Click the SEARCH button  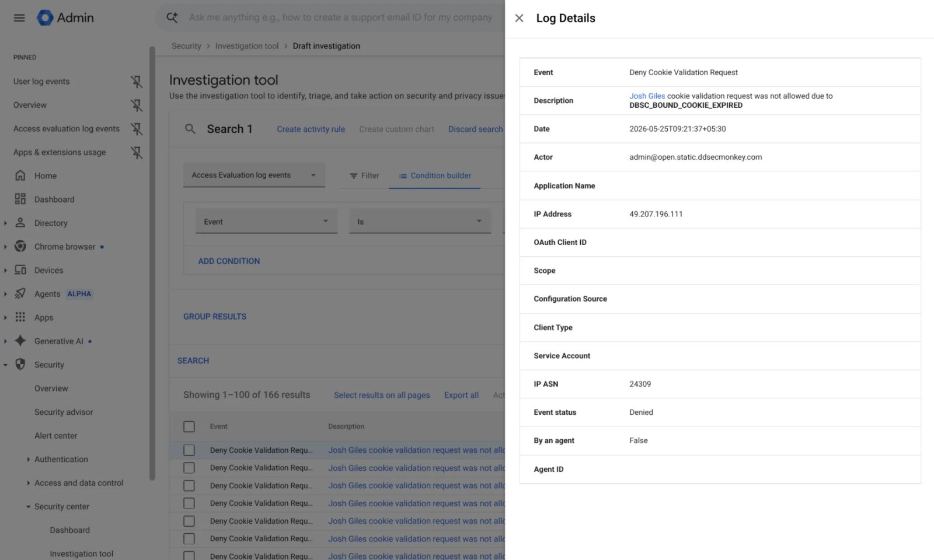tap(193, 360)
